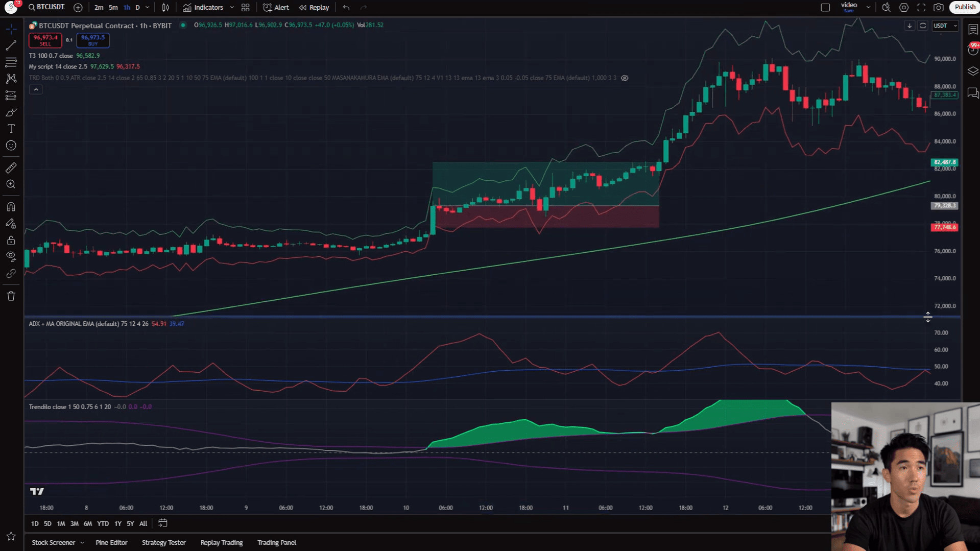Viewport: 980px width, 551px height.
Task: Select the 1Y date range
Action: (118, 523)
